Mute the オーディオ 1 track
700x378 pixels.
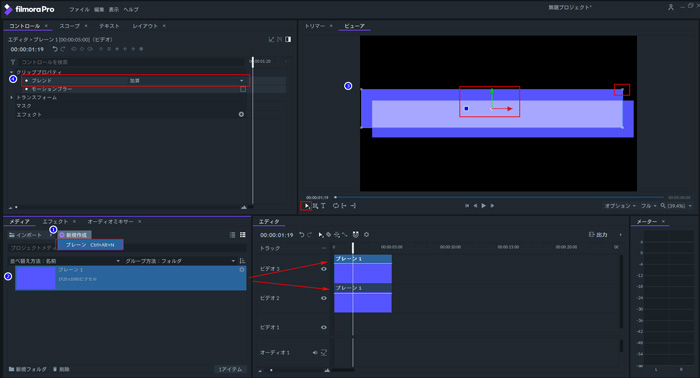coord(315,353)
